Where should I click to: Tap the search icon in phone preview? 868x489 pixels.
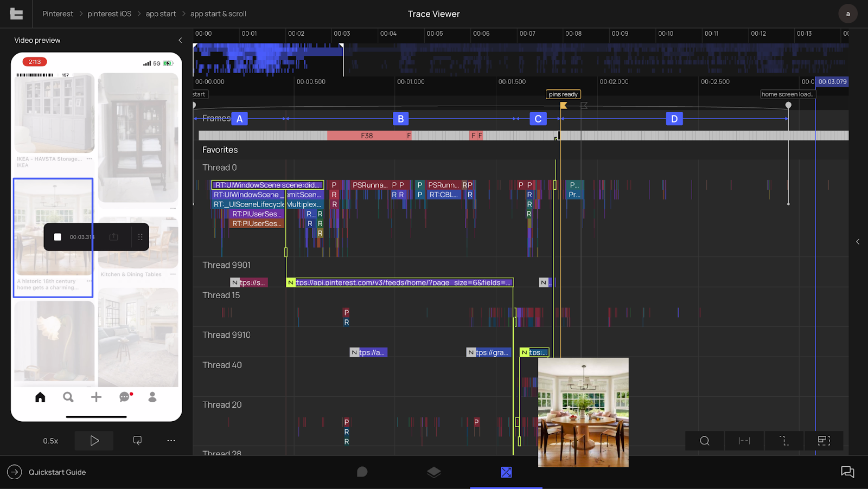point(68,397)
